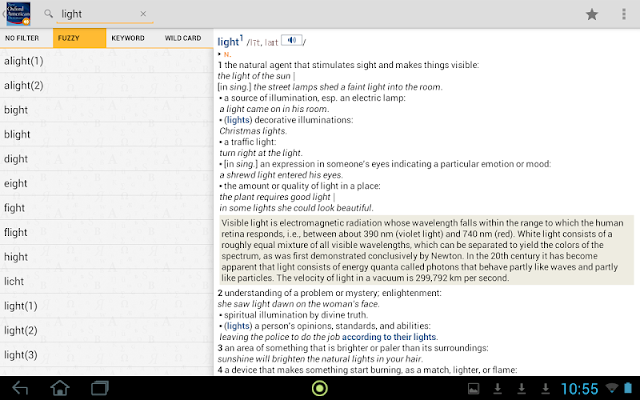Viewport: 640px width, 400px height.
Task: Open the 'fight' entry
Action: [106, 208]
